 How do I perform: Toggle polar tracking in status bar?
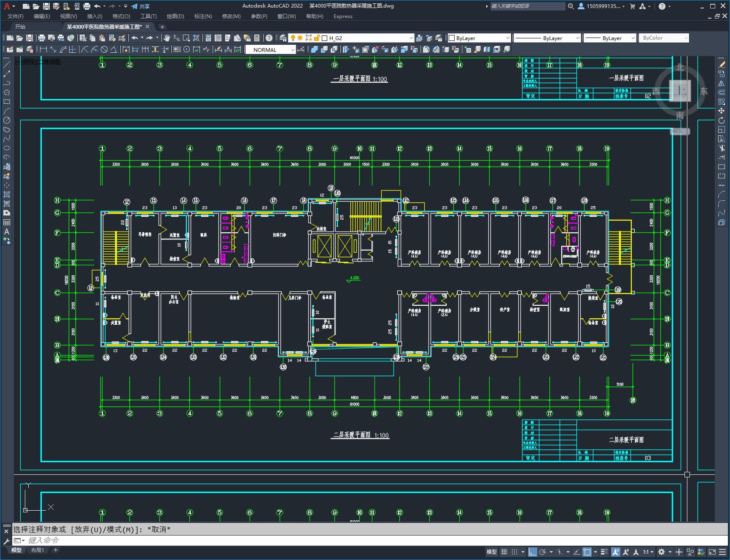pos(542,552)
